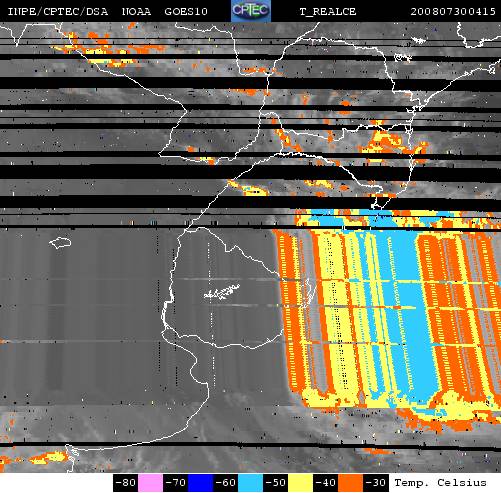Click the 200807300415 timestamp

coord(453,12)
